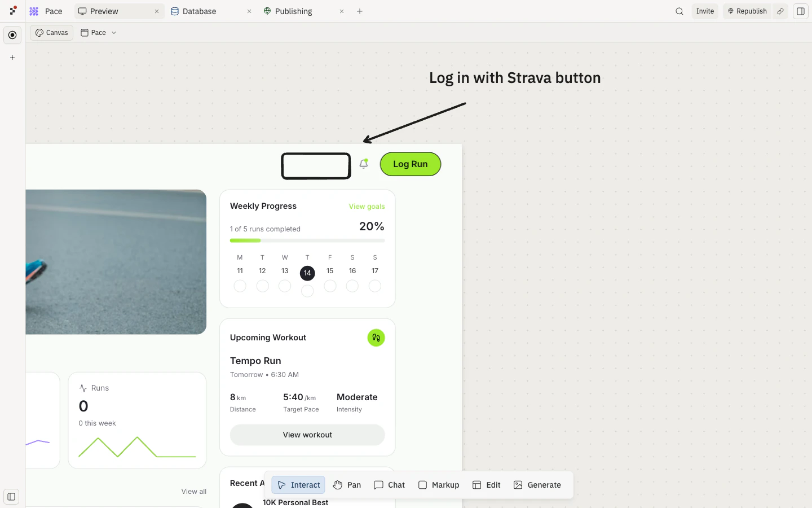This screenshot has height=508, width=812.
Task: Click the Tempo Run title
Action: 255,361
